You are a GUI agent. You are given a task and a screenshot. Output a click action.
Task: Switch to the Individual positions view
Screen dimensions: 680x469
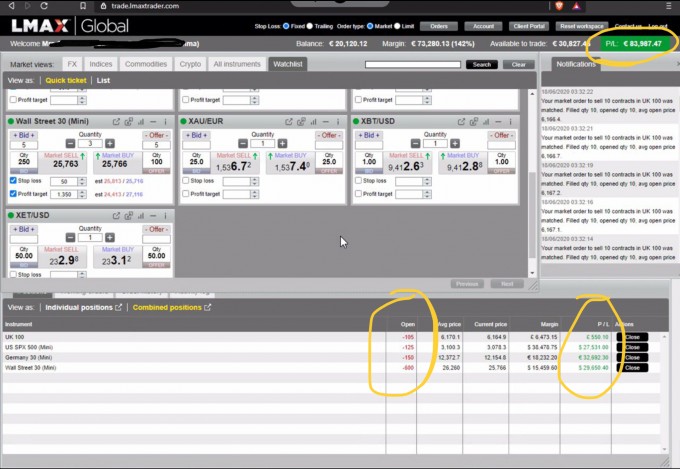pos(79,307)
